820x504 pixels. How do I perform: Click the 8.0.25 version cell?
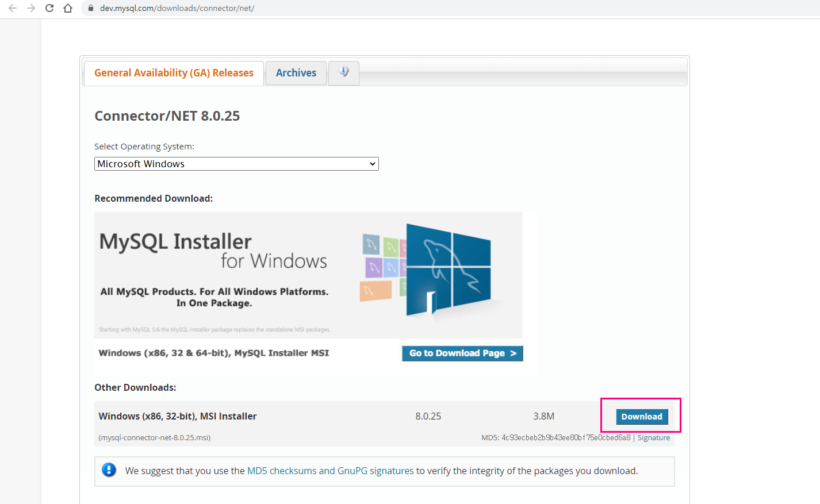coord(428,416)
